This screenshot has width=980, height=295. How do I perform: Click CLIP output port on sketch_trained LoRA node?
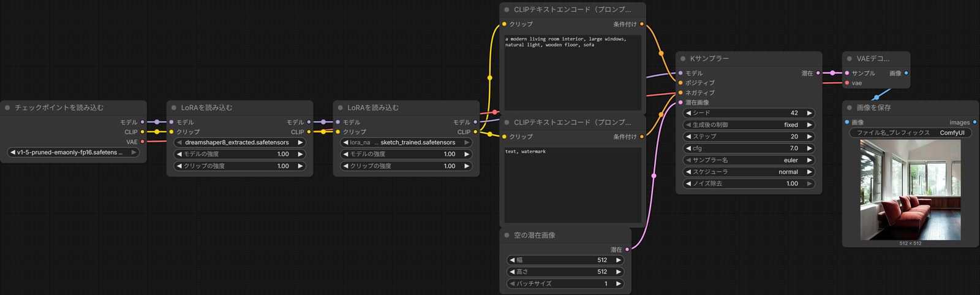point(475,132)
